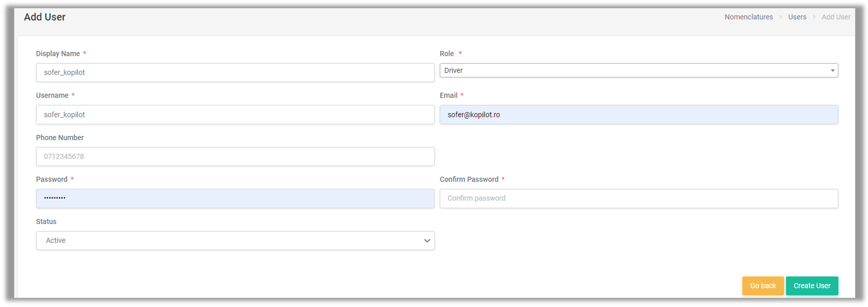868x307 pixels.
Task: Click the Display Name label
Action: pyautogui.click(x=58, y=54)
